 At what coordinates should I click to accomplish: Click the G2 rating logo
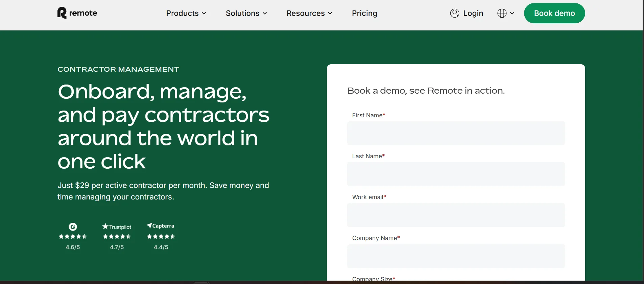tap(73, 227)
